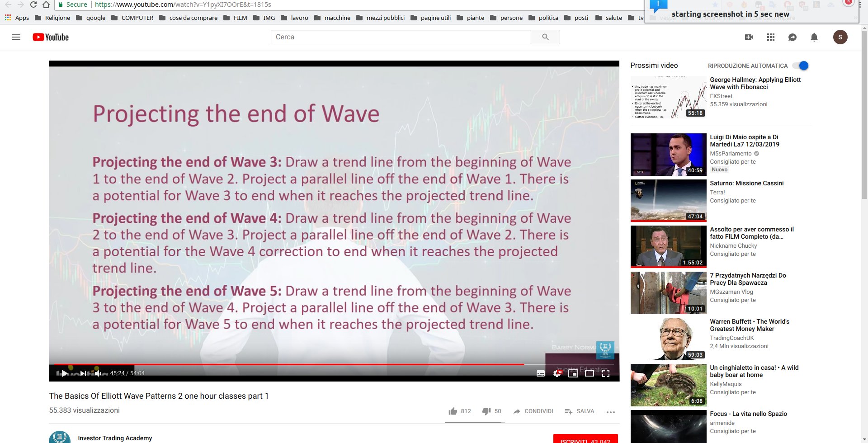Save video to playlist with SALVA

tap(579, 411)
